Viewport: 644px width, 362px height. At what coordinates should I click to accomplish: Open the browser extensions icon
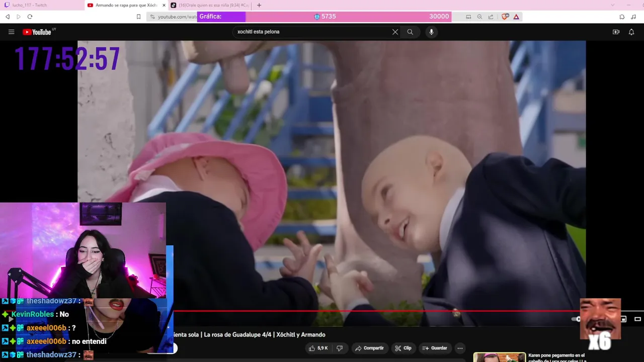coord(622,17)
